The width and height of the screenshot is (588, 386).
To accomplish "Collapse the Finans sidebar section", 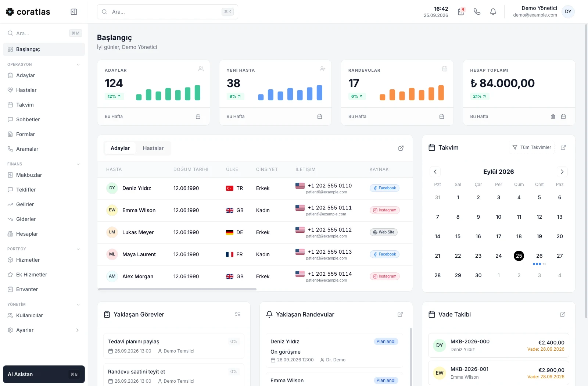I will tap(78, 164).
